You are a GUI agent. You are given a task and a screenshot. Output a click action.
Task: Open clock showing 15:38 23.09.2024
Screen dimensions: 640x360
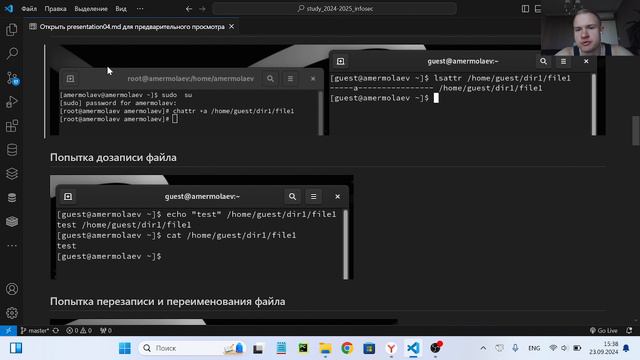[604, 348]
